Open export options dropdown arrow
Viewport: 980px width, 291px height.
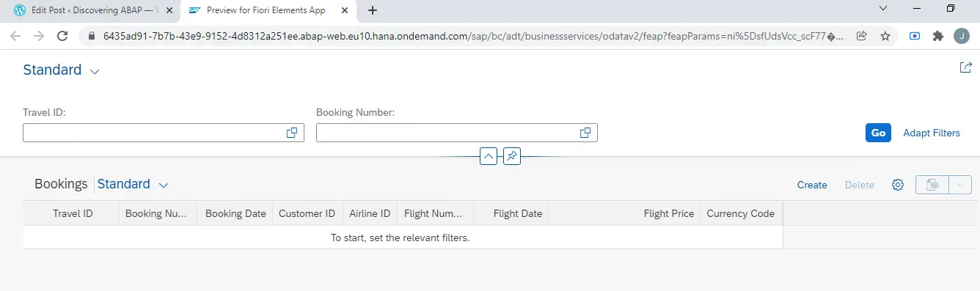961,185
